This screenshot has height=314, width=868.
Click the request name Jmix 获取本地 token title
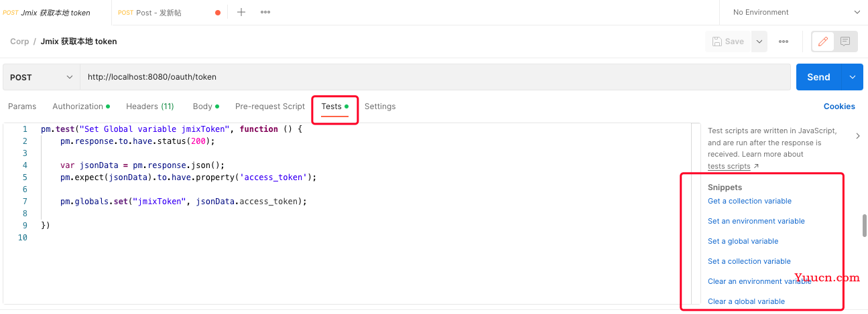click(78, 42)
